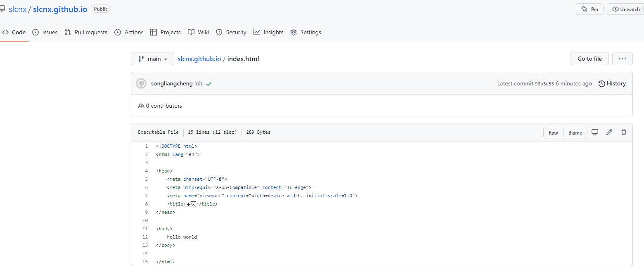Click the viewport meta tag line
This screenshot has width=644, height=279.
pyautogui.click(x=262, y=196)
